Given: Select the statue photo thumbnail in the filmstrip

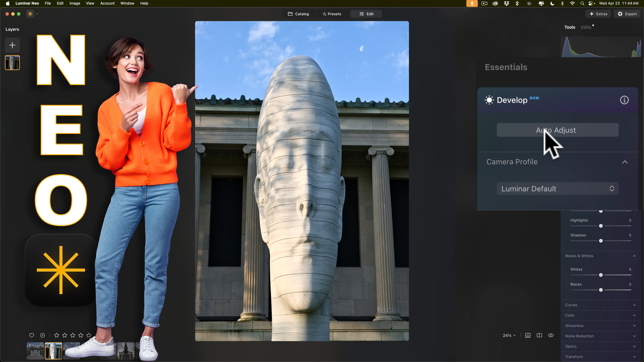Looking at the screenshot, I should pyautogui.click(x=53, y=351).
